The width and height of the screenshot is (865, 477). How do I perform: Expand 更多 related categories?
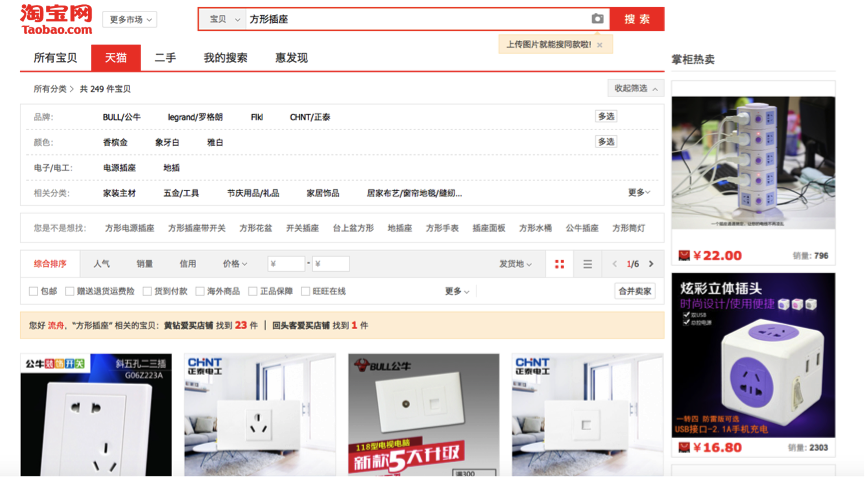coord(639,192)
